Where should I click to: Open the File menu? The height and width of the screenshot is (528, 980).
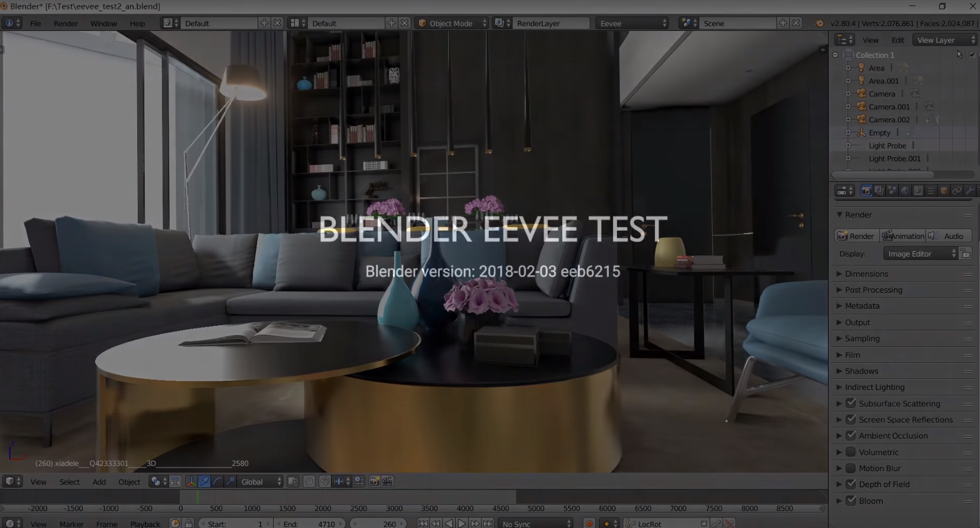click(35, 23)
